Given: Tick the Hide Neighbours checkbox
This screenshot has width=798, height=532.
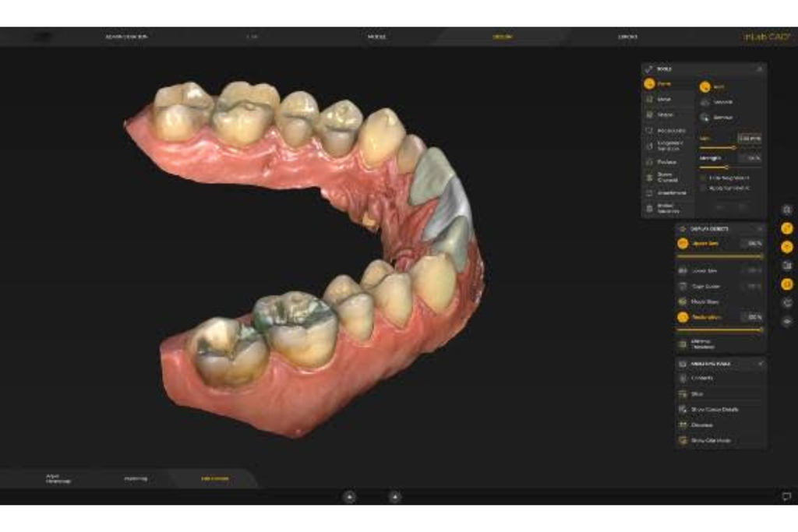Looking at the screenshot, I should point(703,178).
